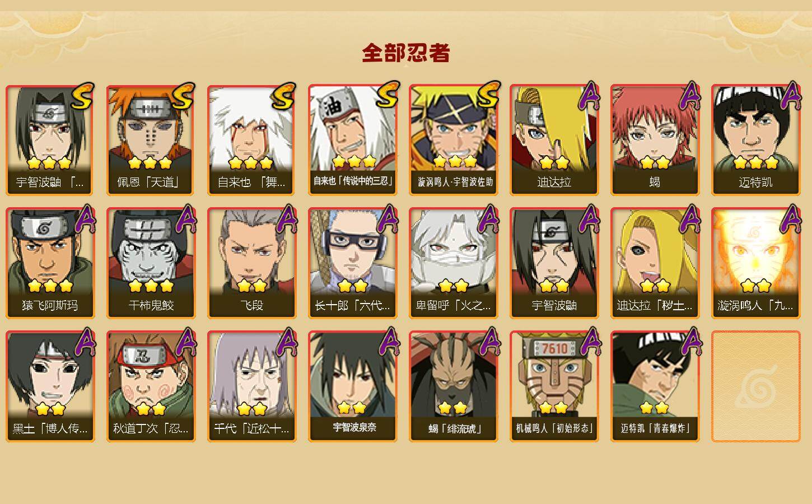Choose the 迪达拉 ninja card
Image resolution: width=812 pixels, height=504 pixels.
click(x=554, y=140)
